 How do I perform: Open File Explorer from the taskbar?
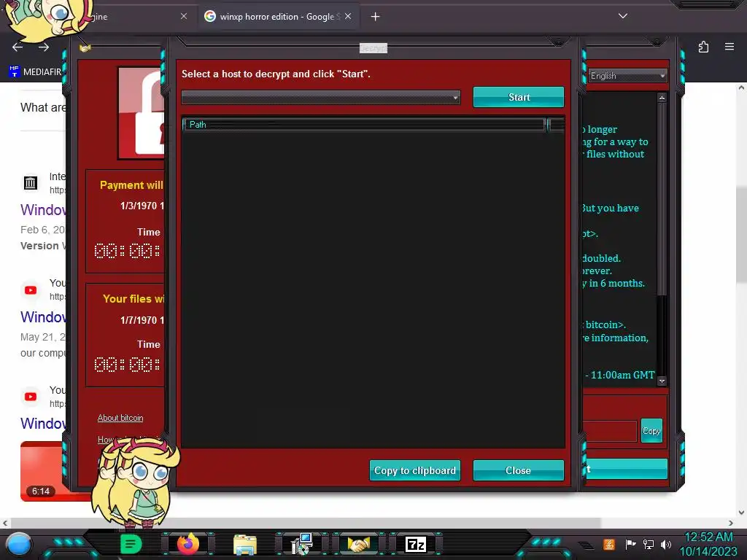click(x=245, y=545)
